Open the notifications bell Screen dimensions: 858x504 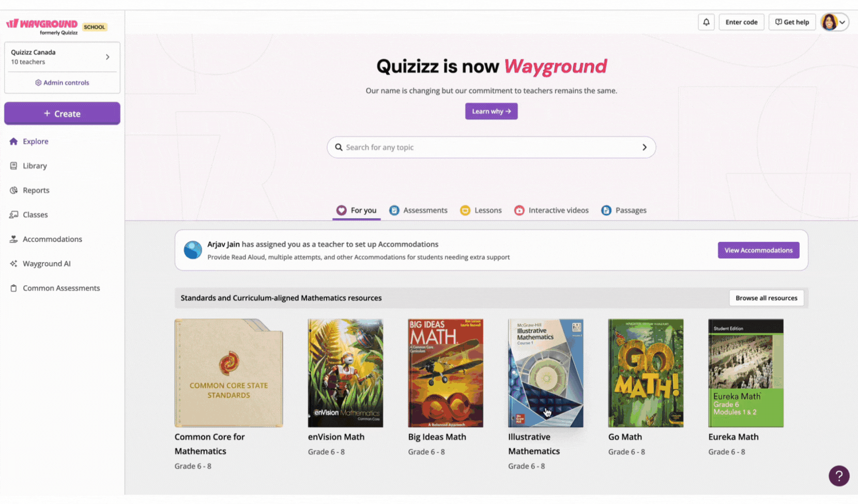706,22
